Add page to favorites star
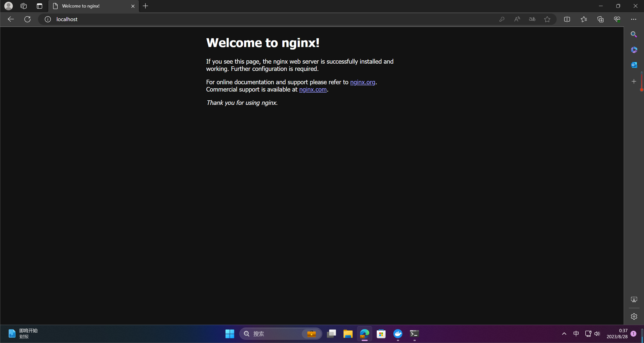Viewport: 644px width, 343px height. 547,19
